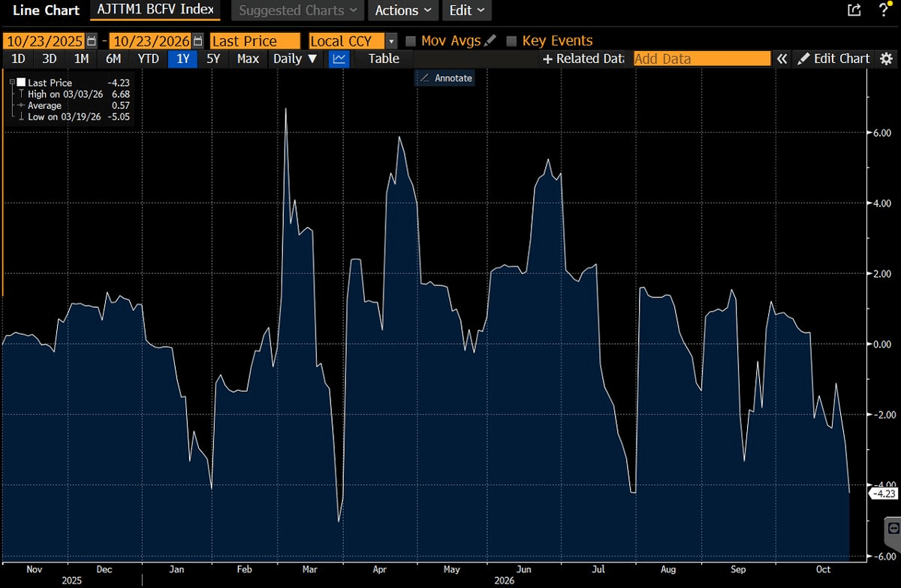Click the -4.23 last price axis tag
The image size is (901, 588).
click(x=883, y=493)
